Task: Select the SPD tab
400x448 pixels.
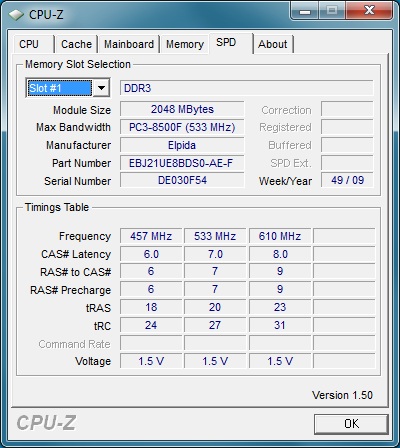Action: click(x=231, y=43)
